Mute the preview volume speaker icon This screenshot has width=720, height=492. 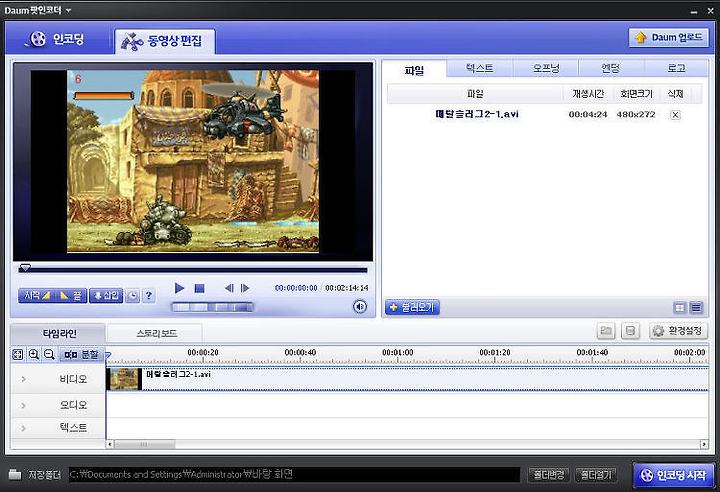click(x=360, y=306)
